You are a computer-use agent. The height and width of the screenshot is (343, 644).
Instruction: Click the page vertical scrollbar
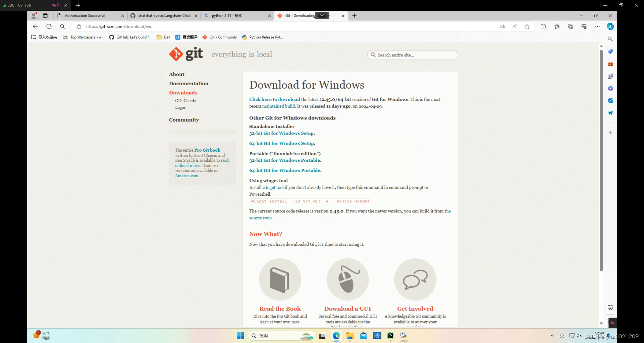pyautogui.click(x=601, y=160)
